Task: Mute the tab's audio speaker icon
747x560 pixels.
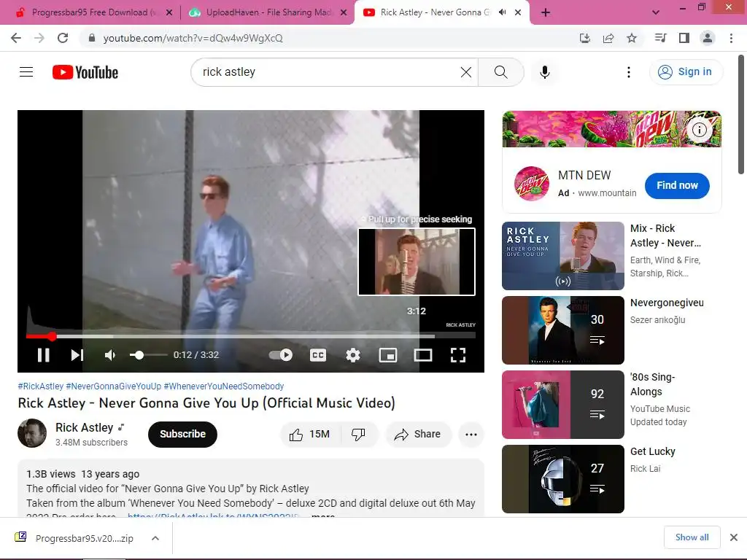Action: coord(502,12)
